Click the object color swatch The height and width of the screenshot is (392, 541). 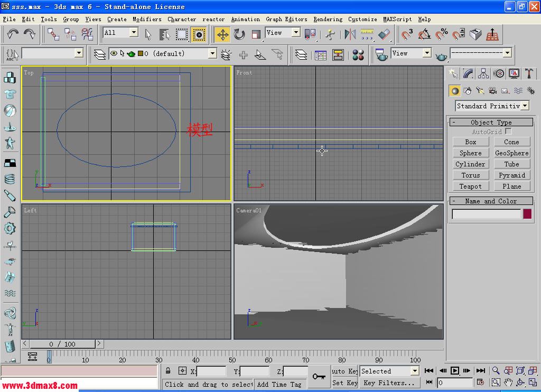click(x=527, y=214)
